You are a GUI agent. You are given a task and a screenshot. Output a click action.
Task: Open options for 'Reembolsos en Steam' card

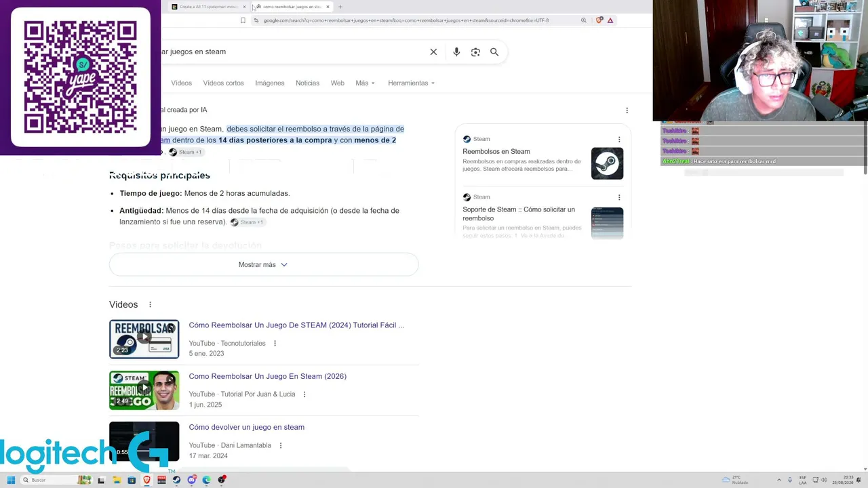click(619, 140)
